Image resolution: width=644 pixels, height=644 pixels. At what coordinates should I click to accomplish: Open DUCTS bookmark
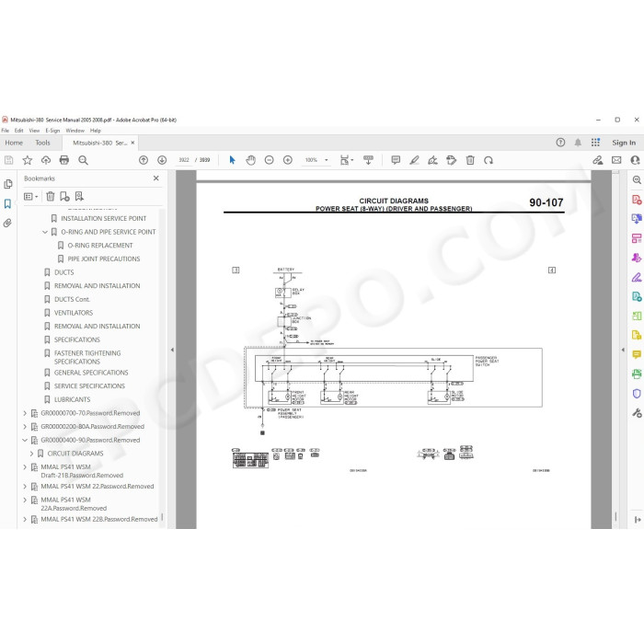click(64, 272)
